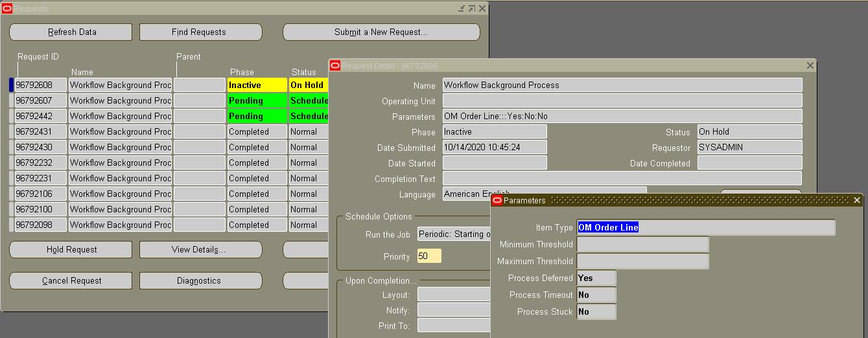
Task: Select request ID 96792442 cell
Action: click(x=41, y=116)
